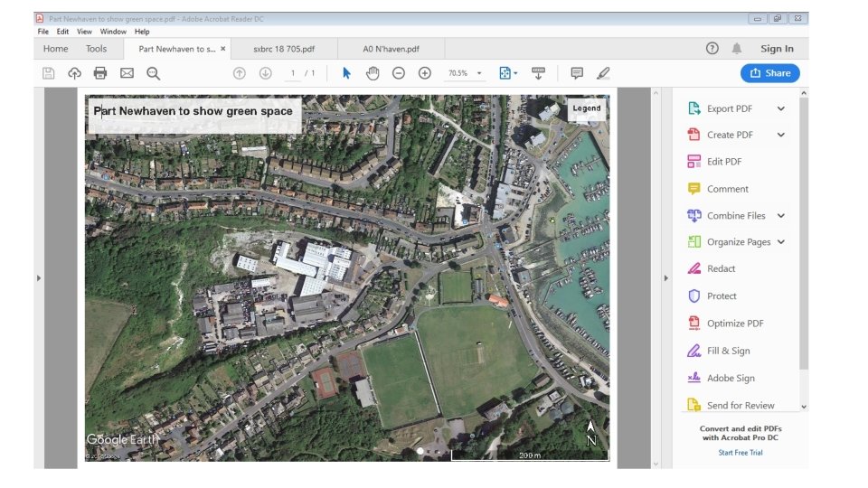Viewport: 868px width, 488px height.
Task: Switch to sxbrc 18 705.pdf tab
Action: 284,49
